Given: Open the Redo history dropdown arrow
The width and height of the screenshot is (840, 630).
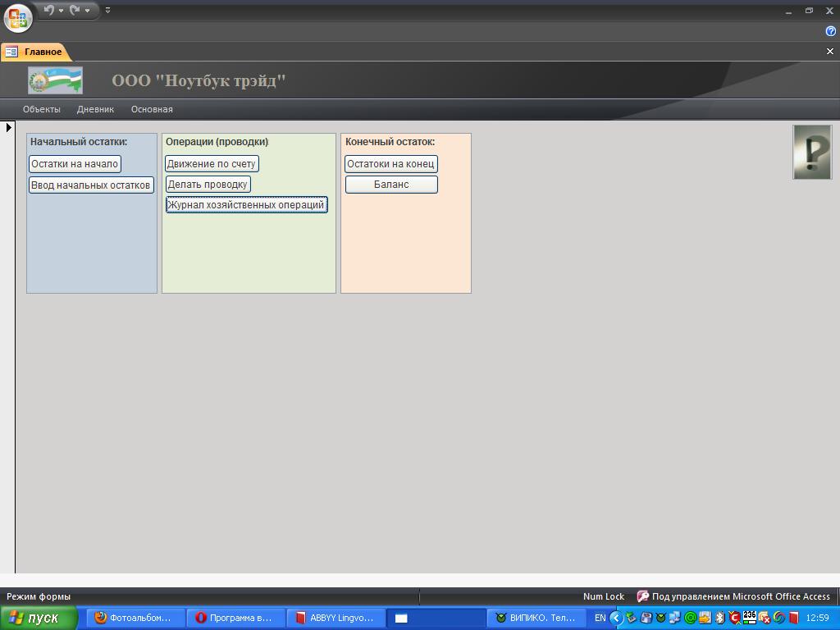Looking at the screenshot, I should 87,11.
